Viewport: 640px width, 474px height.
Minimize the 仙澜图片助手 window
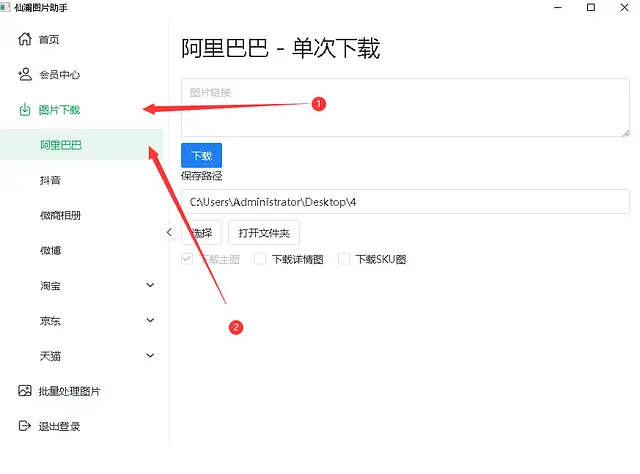click(558, 7)
